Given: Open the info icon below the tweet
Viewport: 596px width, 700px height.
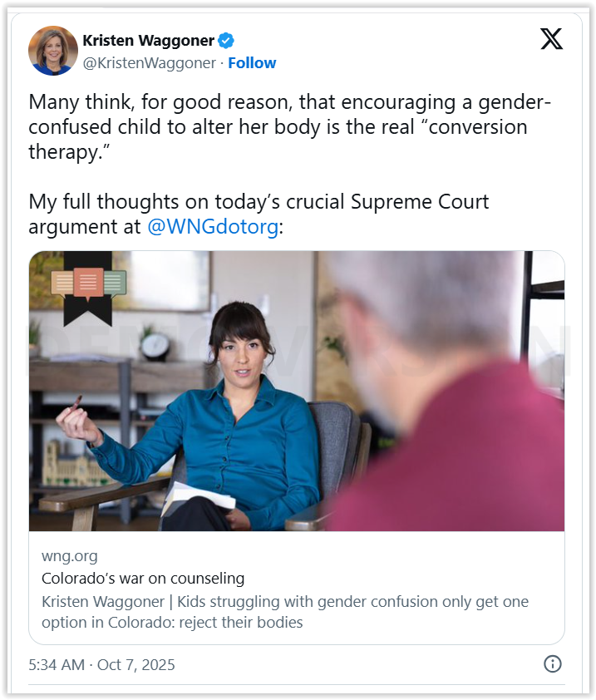Looking at the screenshot, I should click(553, 664).
